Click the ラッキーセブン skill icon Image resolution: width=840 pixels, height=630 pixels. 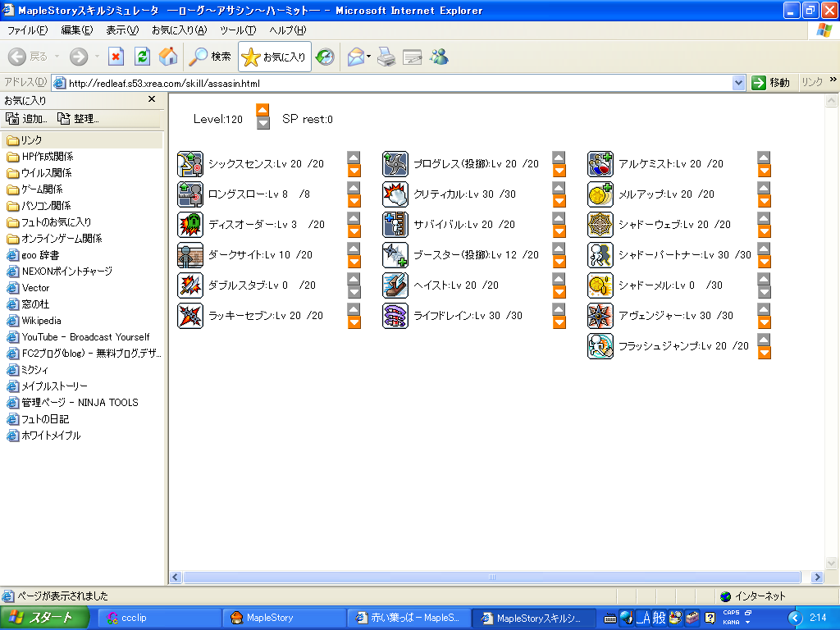click(x=190, y=316)
